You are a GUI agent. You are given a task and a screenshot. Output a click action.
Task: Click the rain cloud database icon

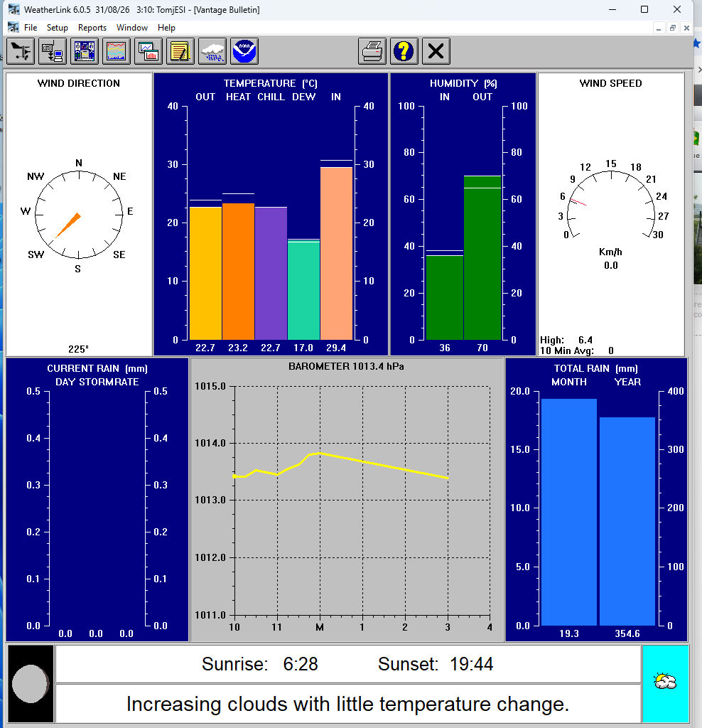pyautogui.click(x=212, y=50)
